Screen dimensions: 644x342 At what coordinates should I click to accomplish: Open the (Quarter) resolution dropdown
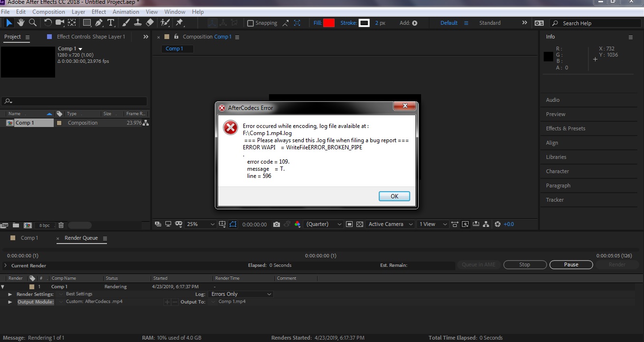pyautogui.click(x=324, y=224)
